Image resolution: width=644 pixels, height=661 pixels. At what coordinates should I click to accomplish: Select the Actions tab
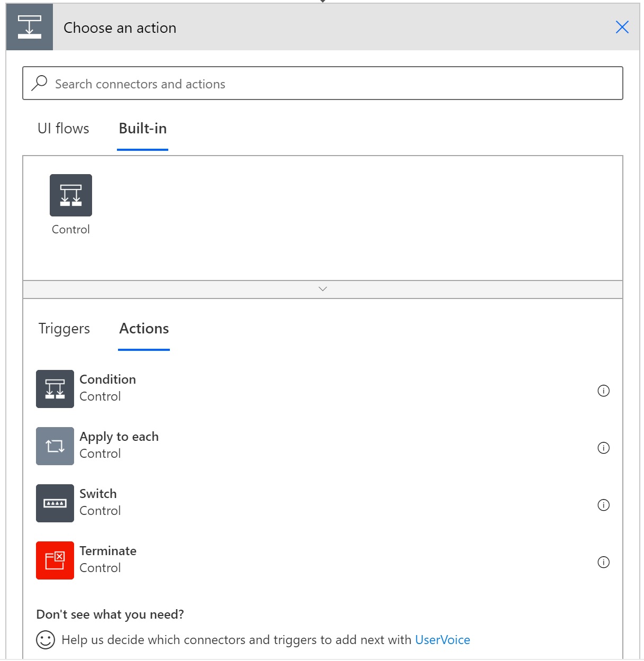point(144,329)
